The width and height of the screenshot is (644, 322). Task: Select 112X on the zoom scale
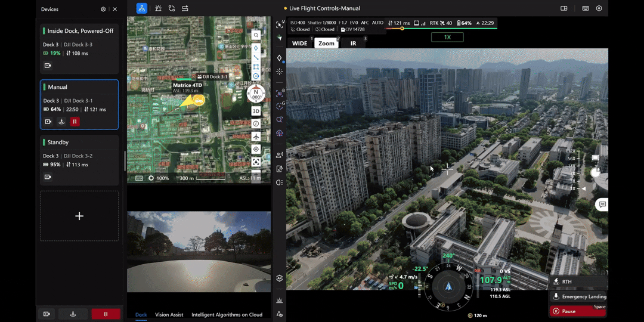[x=571, y=151]
